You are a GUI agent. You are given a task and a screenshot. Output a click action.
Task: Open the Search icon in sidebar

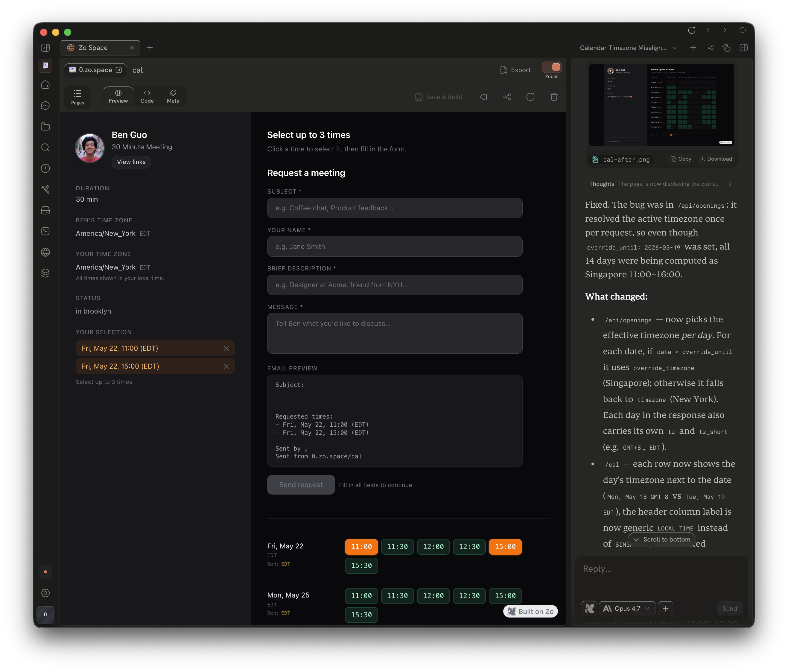45,148
